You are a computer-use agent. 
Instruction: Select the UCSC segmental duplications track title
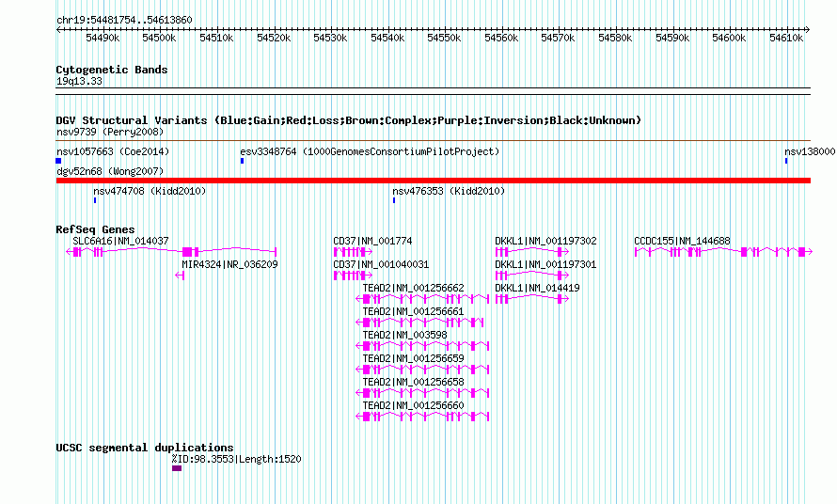coord(145,448)
